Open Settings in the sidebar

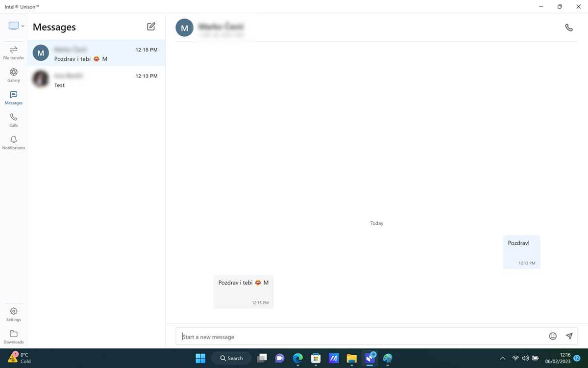coord(14,314)
